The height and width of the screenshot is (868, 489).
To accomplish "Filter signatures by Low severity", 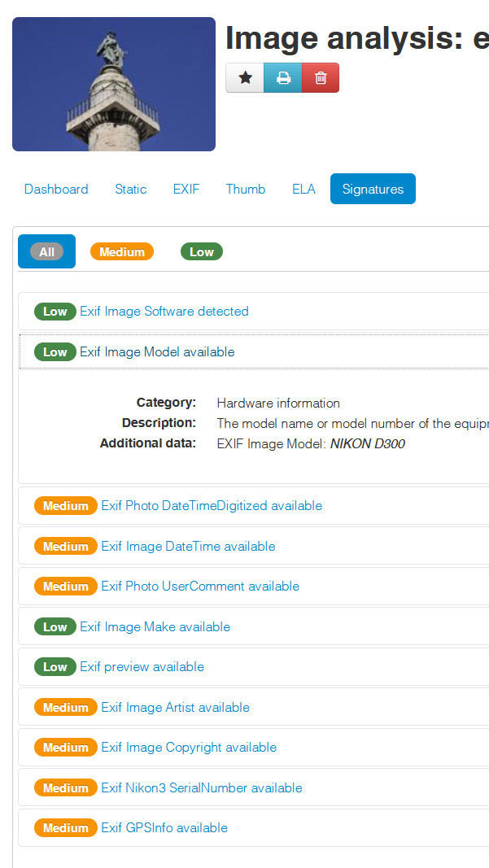I will coord(202,252).
